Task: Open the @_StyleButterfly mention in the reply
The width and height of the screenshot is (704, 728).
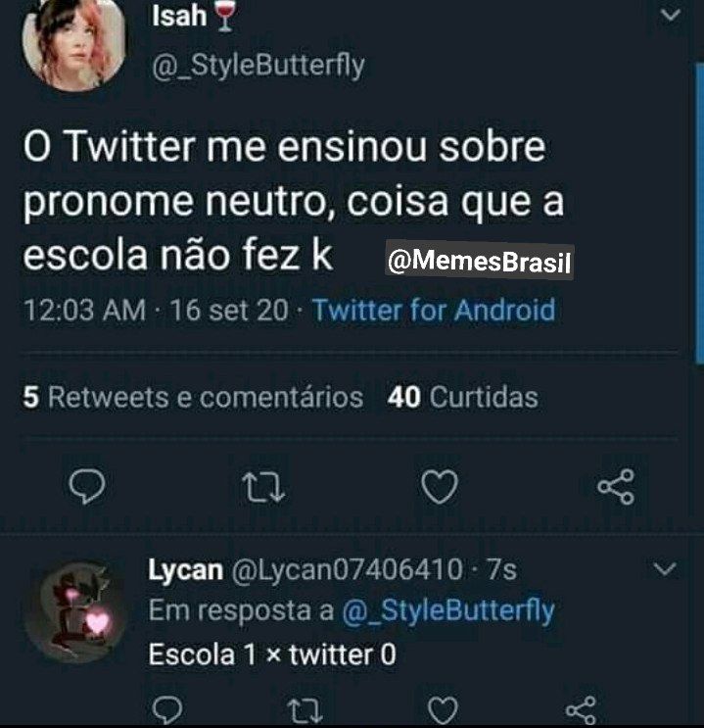Action: tap(448, 611)
